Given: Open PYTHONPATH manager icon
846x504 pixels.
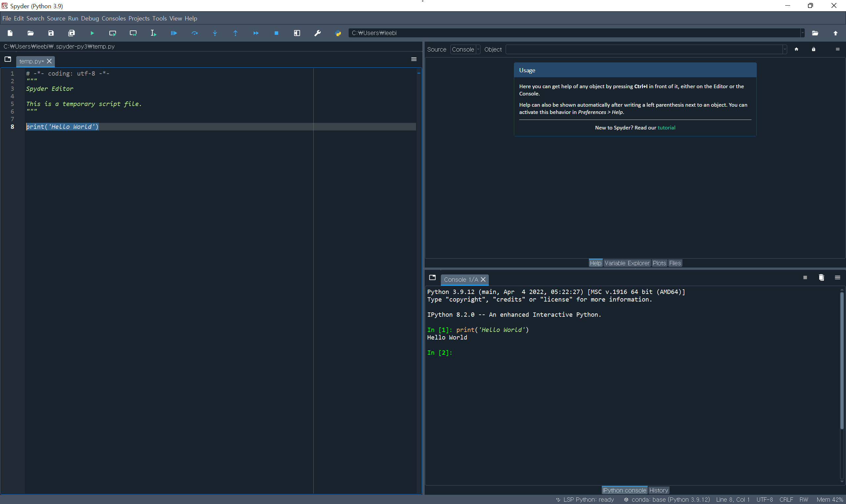Looking at the screenshot, I should [x=338, y=33].
